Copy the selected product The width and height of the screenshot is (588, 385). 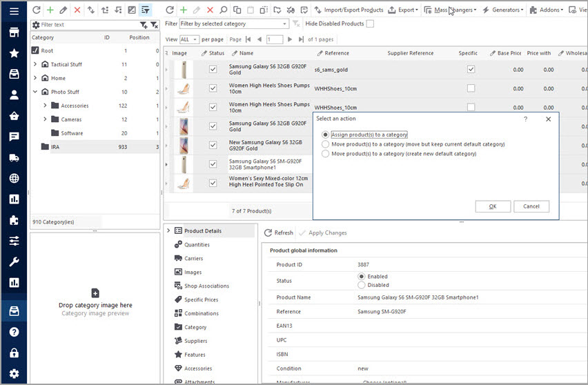(x=237, y=10)
